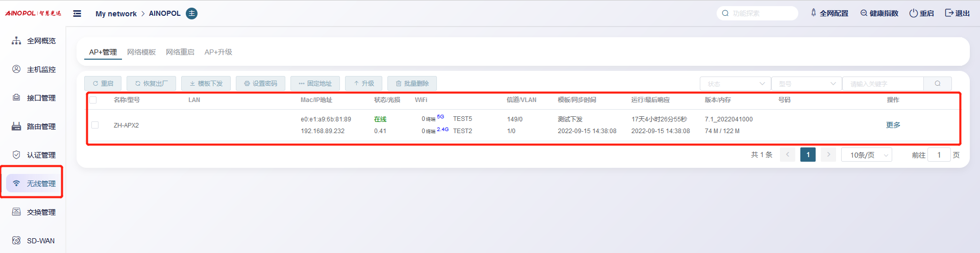Screen dimensions: 980x253
Task: Open the 型号 model filter dropdown
Action: coord(806,84)
